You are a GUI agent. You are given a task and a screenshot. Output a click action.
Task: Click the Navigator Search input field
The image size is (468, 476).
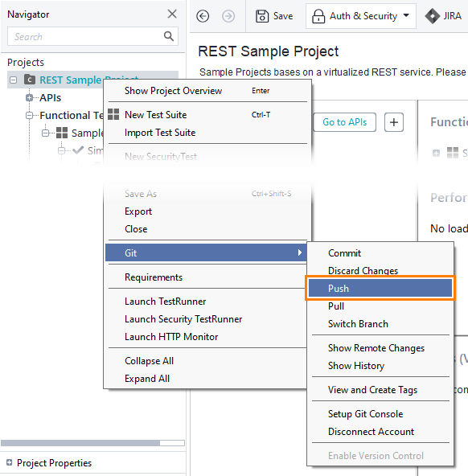coord(85,36)
